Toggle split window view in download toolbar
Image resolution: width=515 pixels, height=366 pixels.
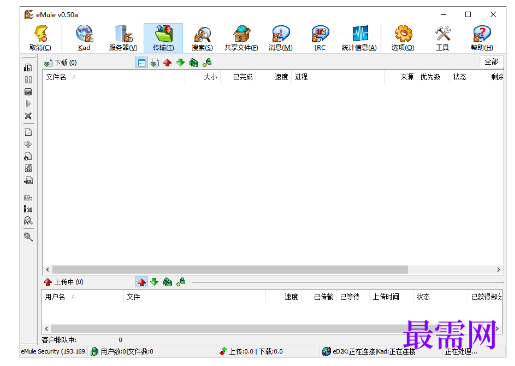(142, 62)
